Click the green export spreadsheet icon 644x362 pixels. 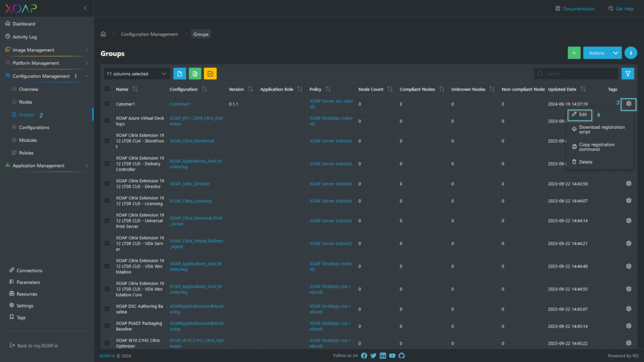[195, 74]
